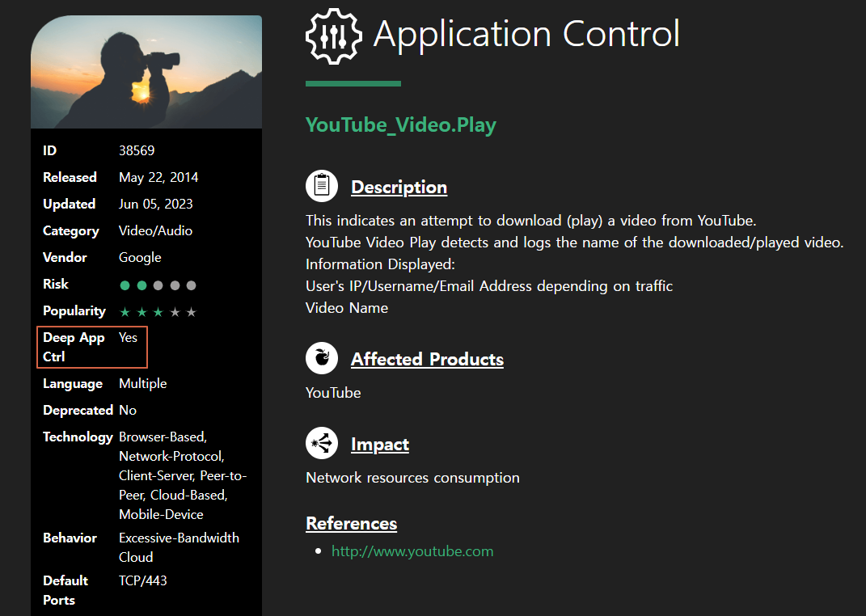Click the Description clipboard icon
866x616 pixels.
[x=322, y=186]
